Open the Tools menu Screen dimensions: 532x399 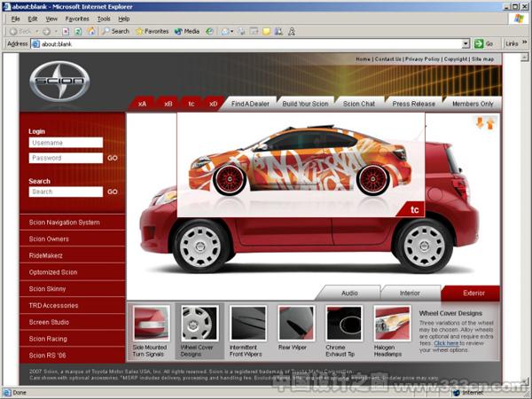coord(104,19)
